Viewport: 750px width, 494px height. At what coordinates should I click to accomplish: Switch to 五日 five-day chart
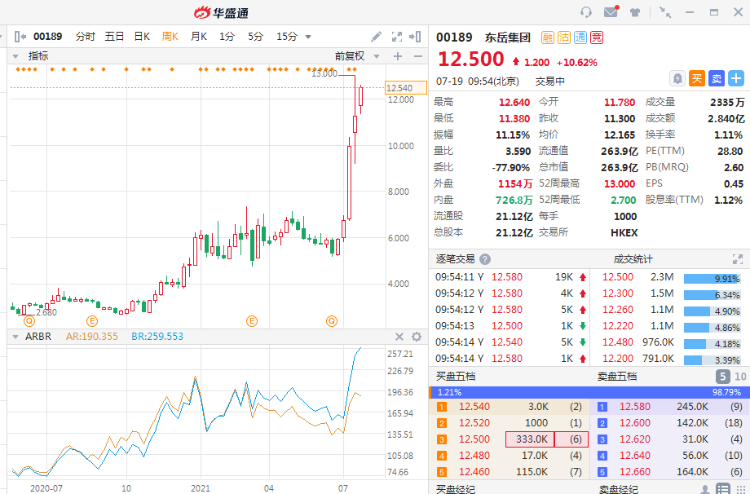click(x=114, y=36)
